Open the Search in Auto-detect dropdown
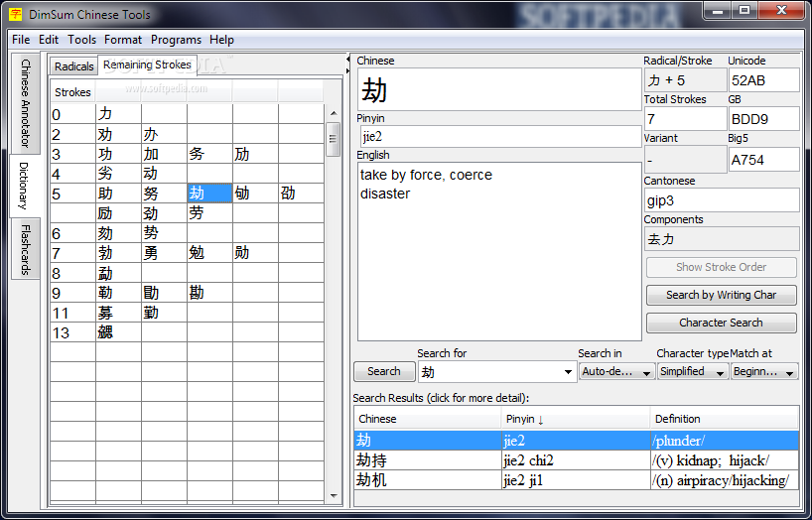The width and height of the screenshot is (812, 520). click(x=616, y=371)
